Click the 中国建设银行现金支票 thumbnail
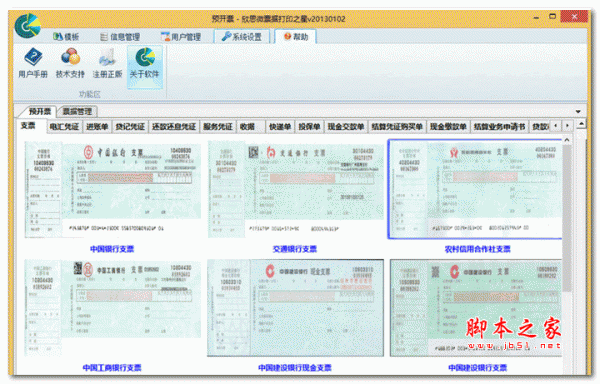The image size is (600, 384). [295, 308]
